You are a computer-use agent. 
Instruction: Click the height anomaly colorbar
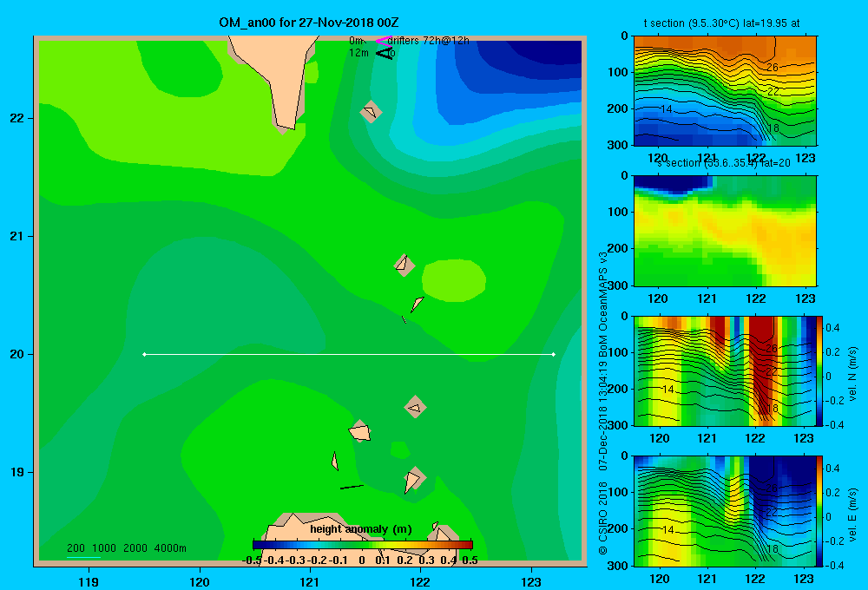[x=363, y=545]
